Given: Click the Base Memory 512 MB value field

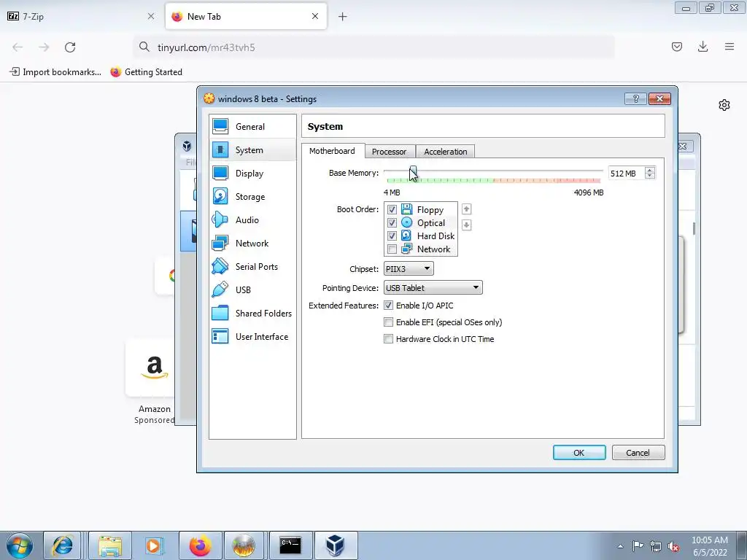Looking at the screenshot, I should point(625,174).
